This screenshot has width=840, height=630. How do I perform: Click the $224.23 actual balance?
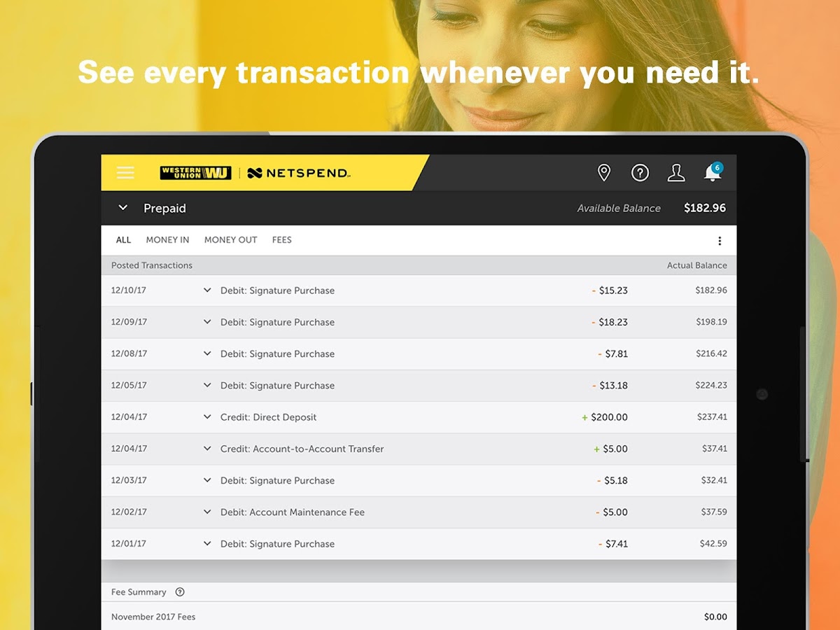711,385
